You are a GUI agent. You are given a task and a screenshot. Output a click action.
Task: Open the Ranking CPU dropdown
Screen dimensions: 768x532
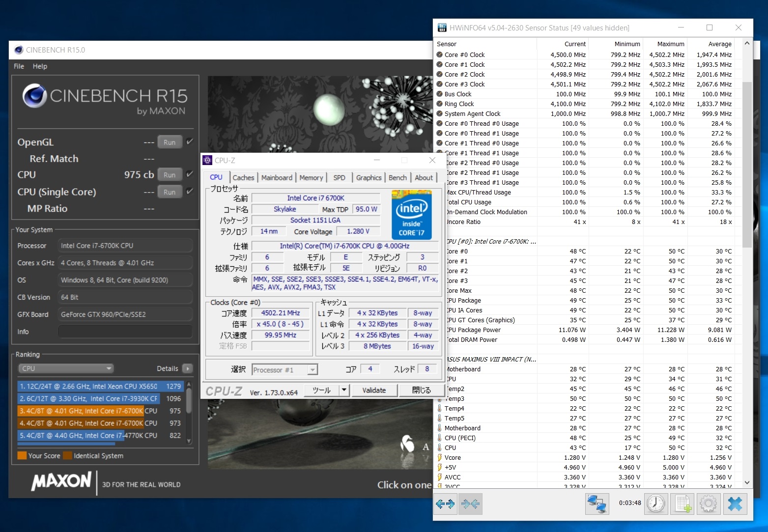[x=66, y=368]
